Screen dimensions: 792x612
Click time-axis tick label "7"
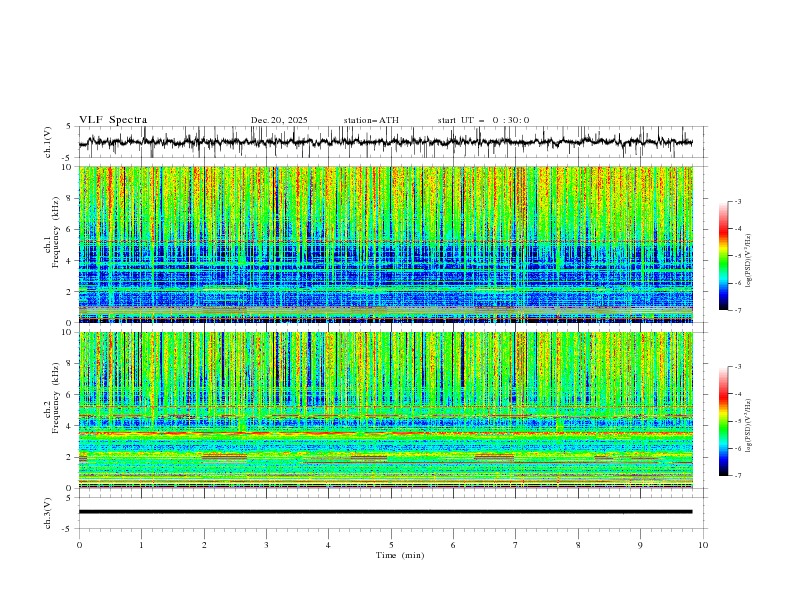click(516, 545)
